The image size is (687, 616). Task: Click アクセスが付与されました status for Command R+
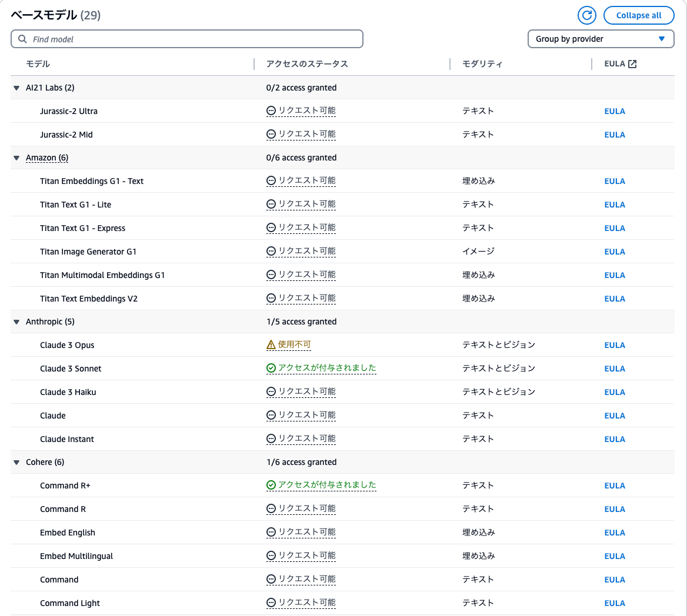(x=327, y=485)
